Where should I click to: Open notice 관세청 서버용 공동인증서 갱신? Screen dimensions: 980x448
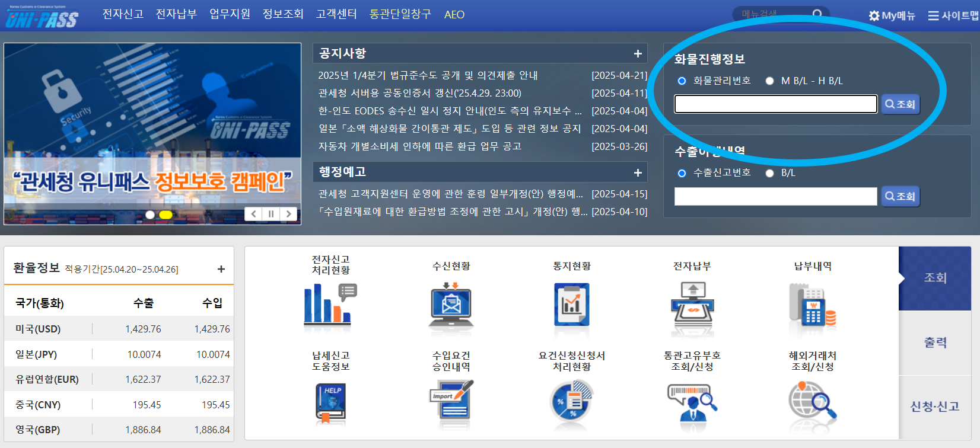coord(419,93)
